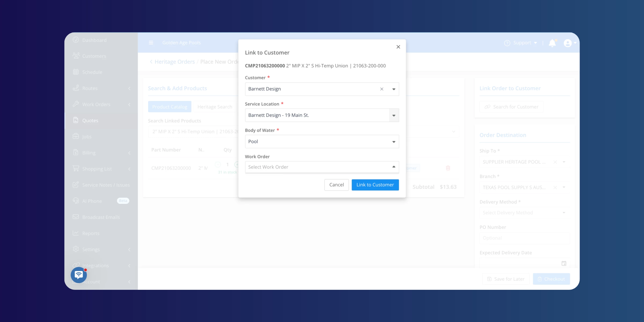
Task: Select a Work Order from dropdown
Action: [322, 167]
